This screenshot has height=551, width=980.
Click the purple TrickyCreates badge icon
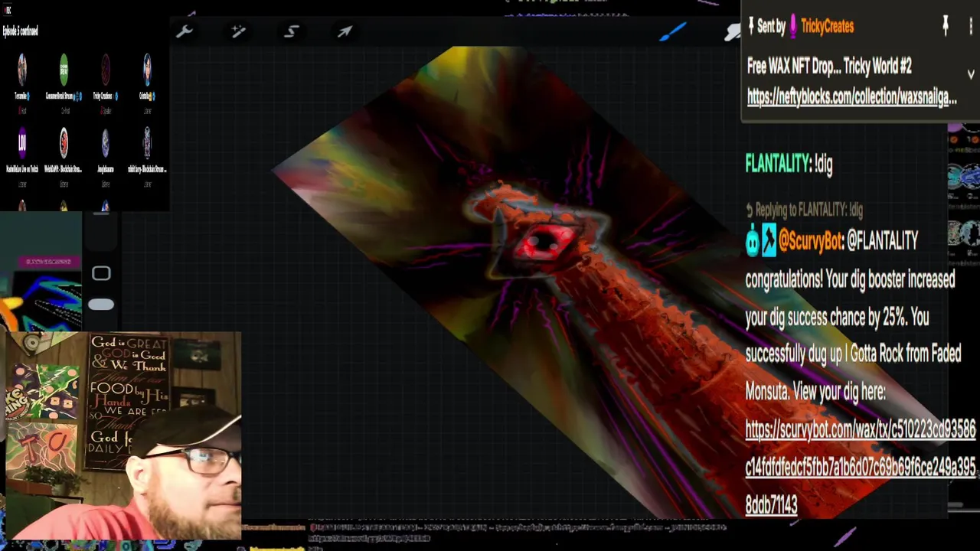[793, 26]
